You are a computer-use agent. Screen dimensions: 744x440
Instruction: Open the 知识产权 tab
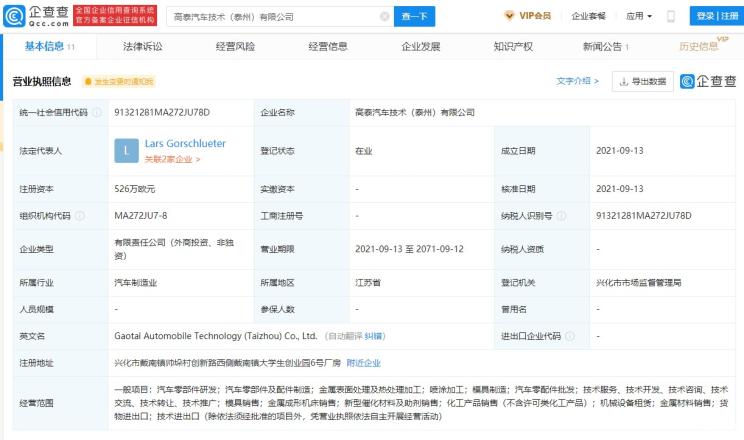click(x=513, y=47)
